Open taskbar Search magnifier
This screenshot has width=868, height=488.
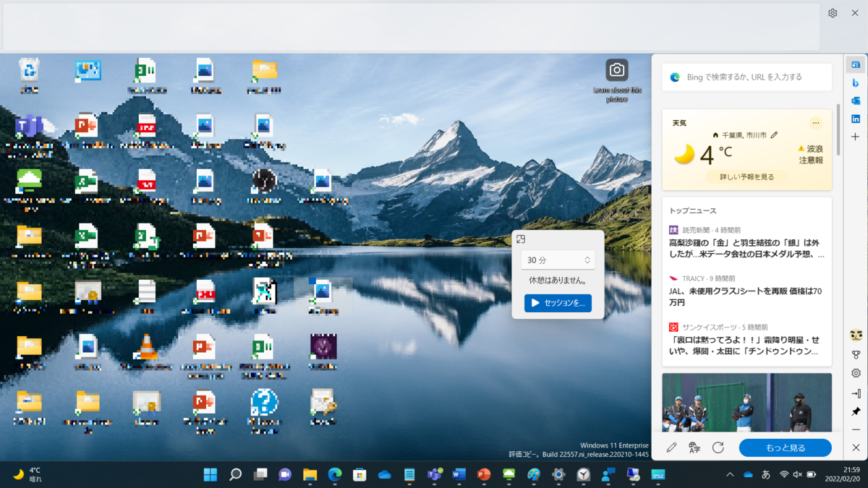point(235,474)
